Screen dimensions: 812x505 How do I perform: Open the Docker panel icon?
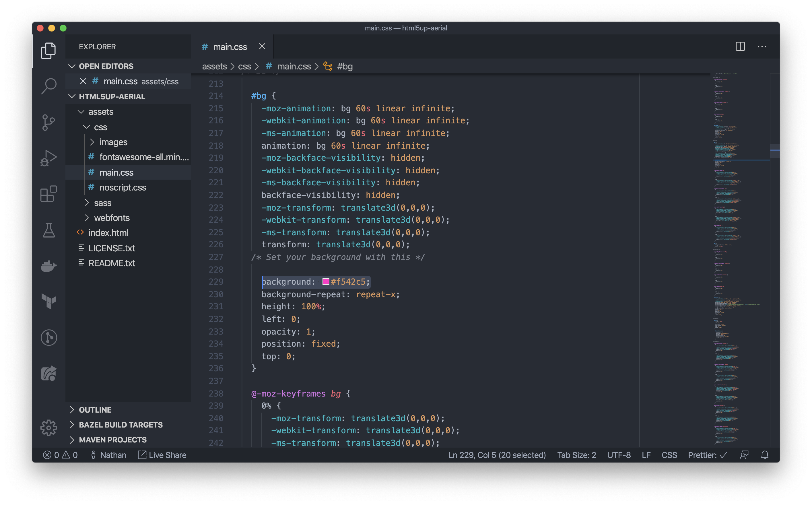(x=49, y=266)
